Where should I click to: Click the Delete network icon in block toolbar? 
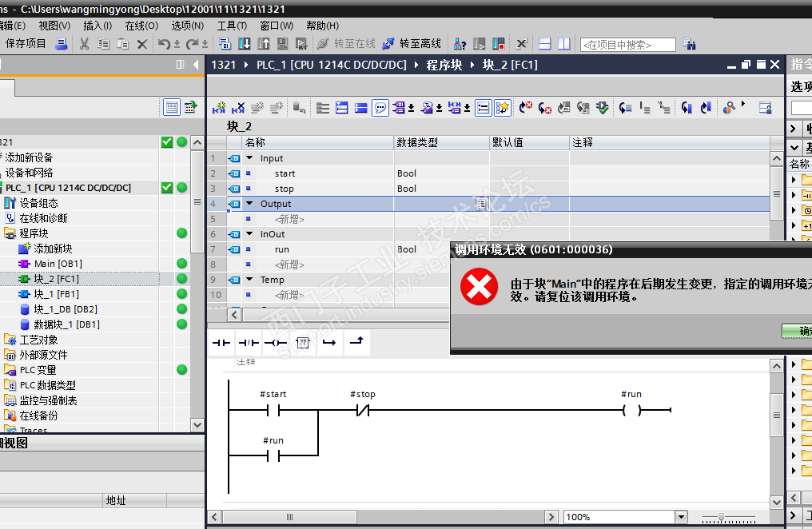coord(238,108)
